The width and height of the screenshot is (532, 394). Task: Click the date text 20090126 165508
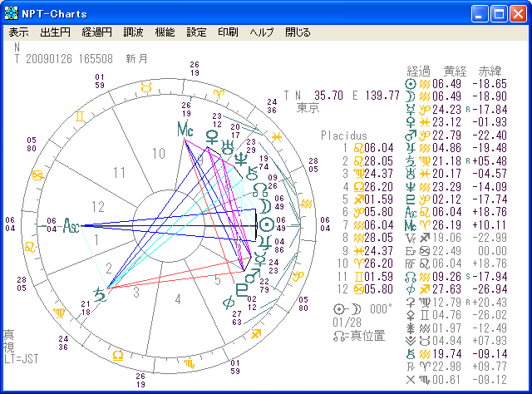[x=69, y=59]
